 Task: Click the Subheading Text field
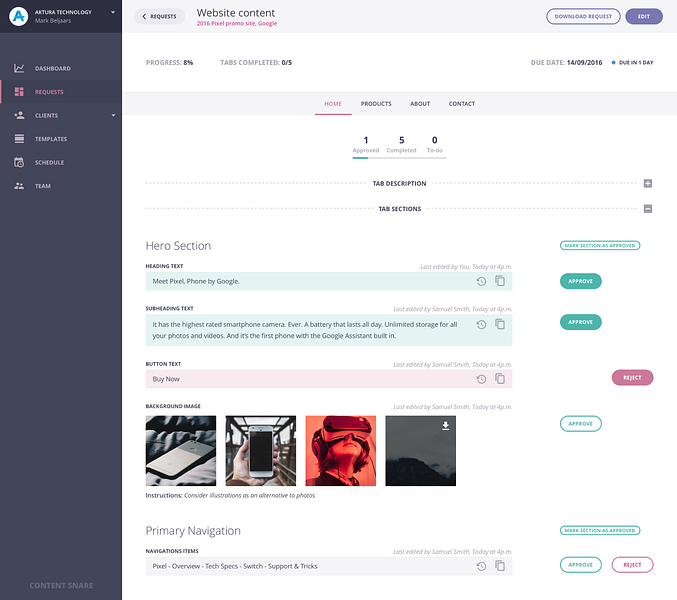click(x=329, y=330)
